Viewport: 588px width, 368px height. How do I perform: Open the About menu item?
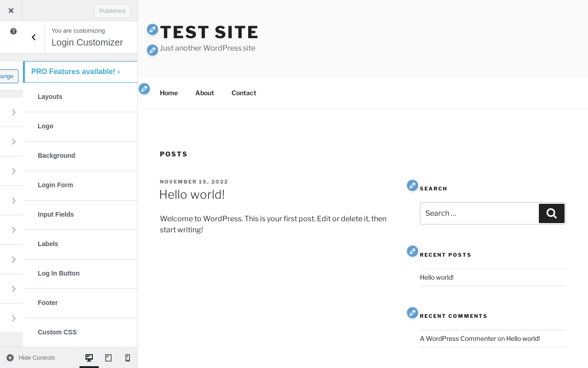click(x=204, y=93)
